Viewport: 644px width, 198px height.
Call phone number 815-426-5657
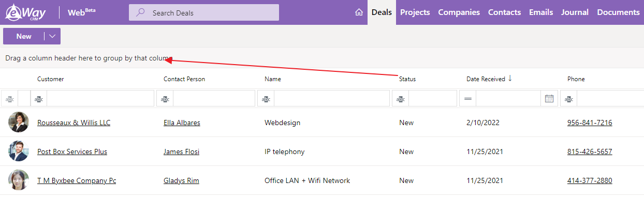tap(590, 151)
